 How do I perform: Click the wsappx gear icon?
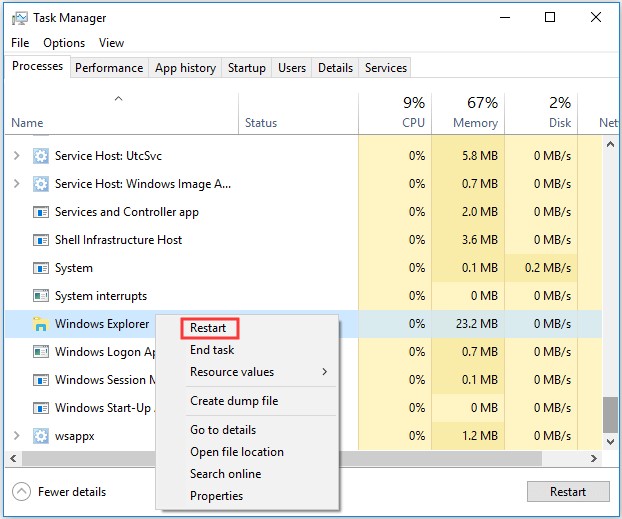[40, 436]
